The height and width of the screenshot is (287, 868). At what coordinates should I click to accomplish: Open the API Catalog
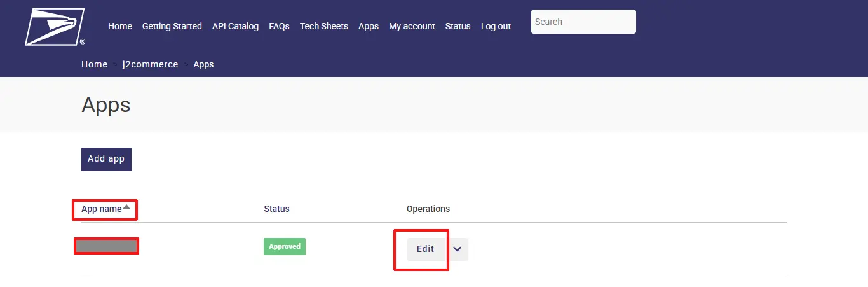point(235,26)
